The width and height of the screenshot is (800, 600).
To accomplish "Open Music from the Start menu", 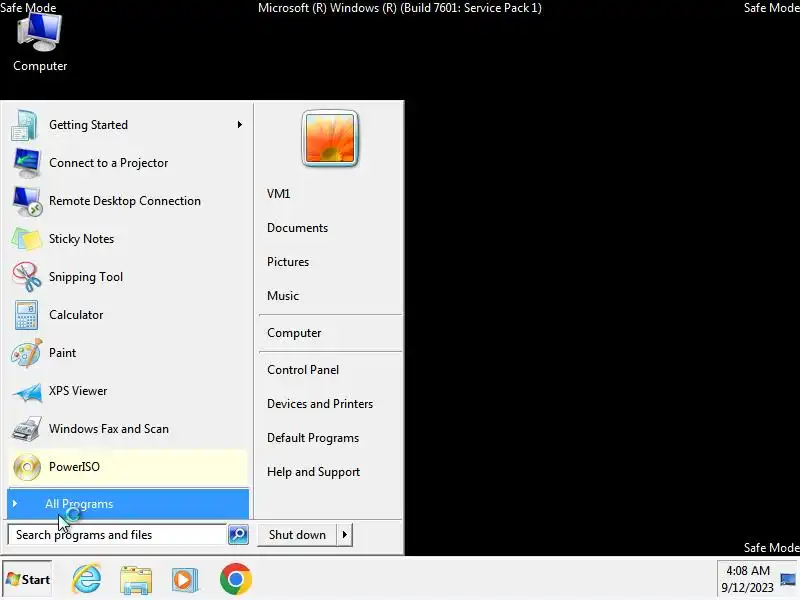I will 330,295.
